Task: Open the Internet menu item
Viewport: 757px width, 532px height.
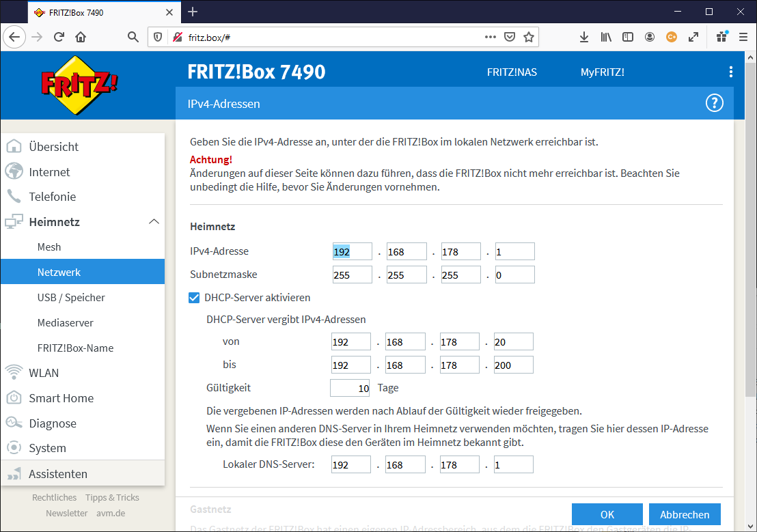Action: coord(83,171)
